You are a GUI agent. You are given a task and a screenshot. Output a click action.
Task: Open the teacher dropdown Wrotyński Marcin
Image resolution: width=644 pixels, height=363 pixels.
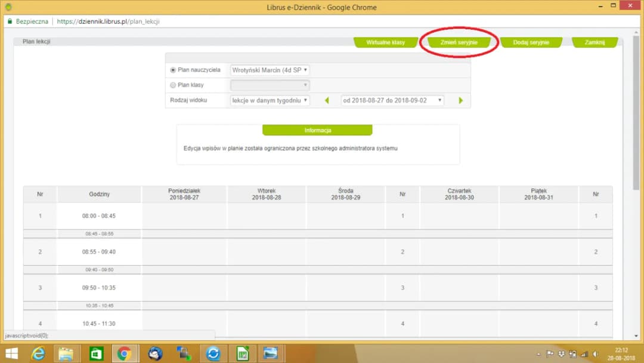(x=270, y=70)
